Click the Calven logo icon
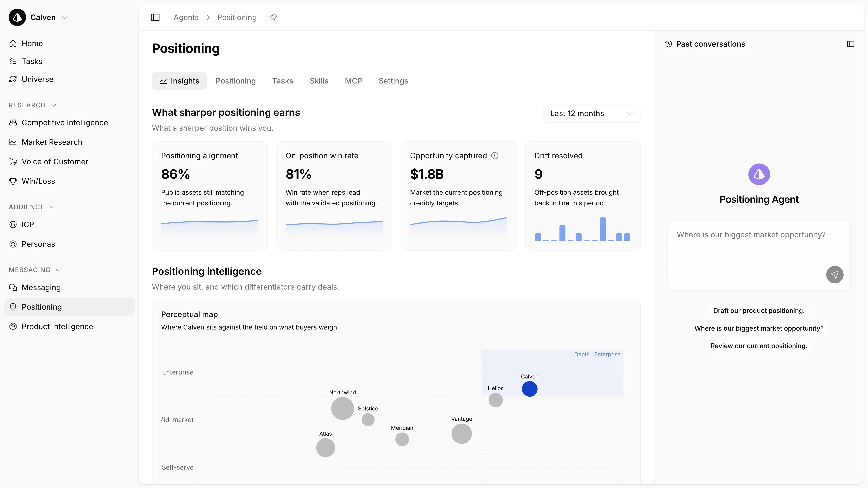 tap(17, 17)
